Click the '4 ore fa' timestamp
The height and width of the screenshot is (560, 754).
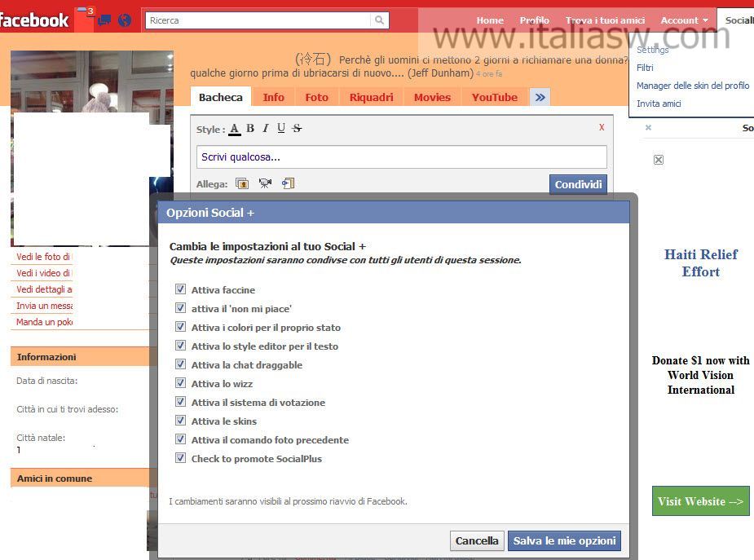[489, 74]
